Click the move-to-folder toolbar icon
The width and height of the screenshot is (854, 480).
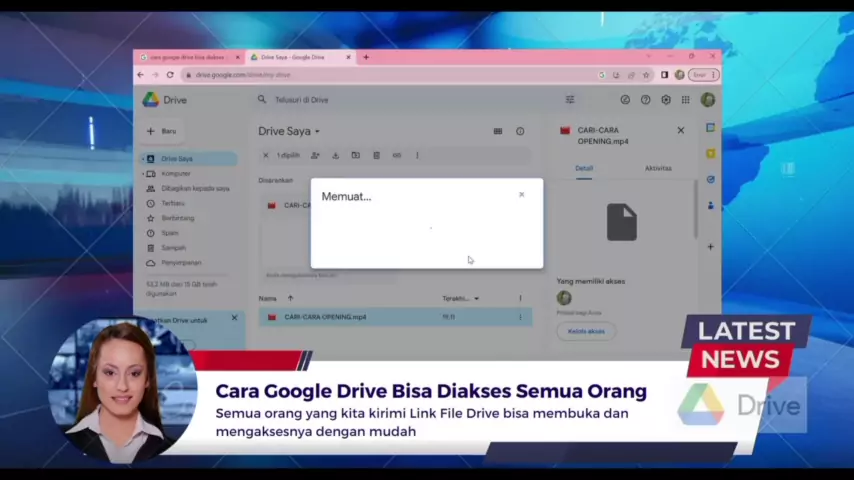pos(355,155)
